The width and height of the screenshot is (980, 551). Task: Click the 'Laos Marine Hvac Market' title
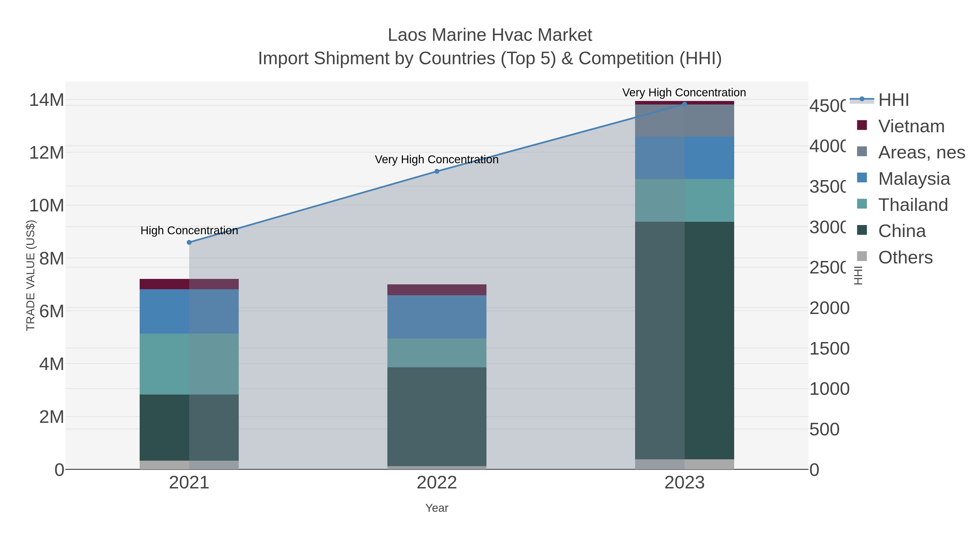(490, 35)
